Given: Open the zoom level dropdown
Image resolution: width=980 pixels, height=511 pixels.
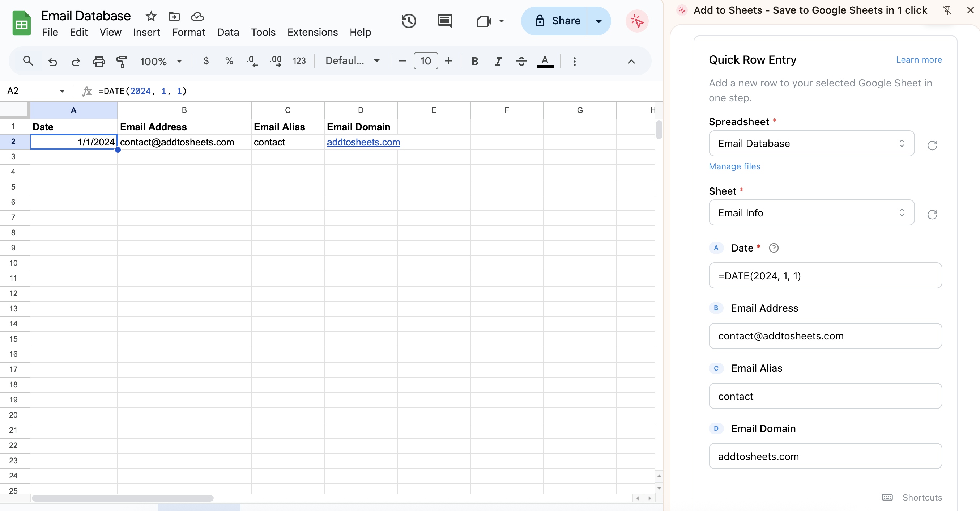Looking at the screenshot, I should tap(161, 61).
